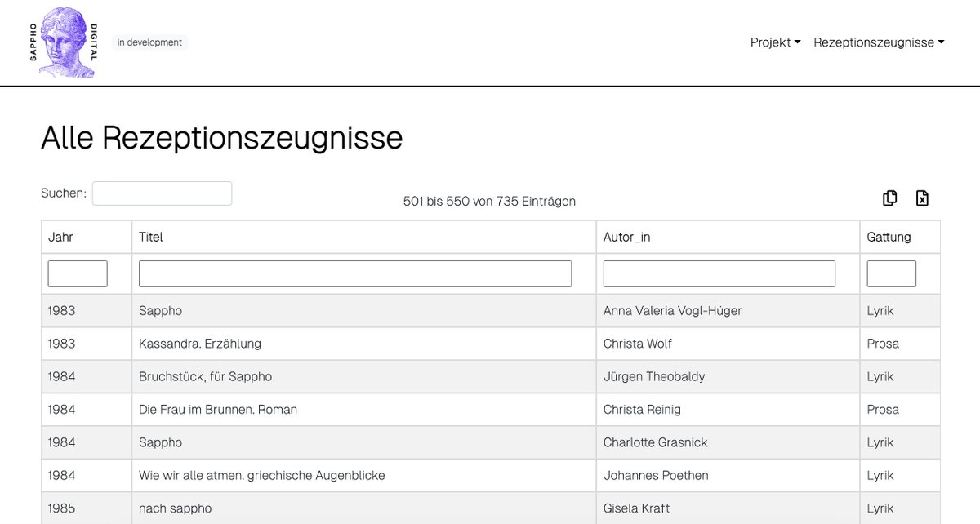The width and height of the screenshot is (980, 524).
Task: Click the Gattung filter input box
Action: [891, 273]
